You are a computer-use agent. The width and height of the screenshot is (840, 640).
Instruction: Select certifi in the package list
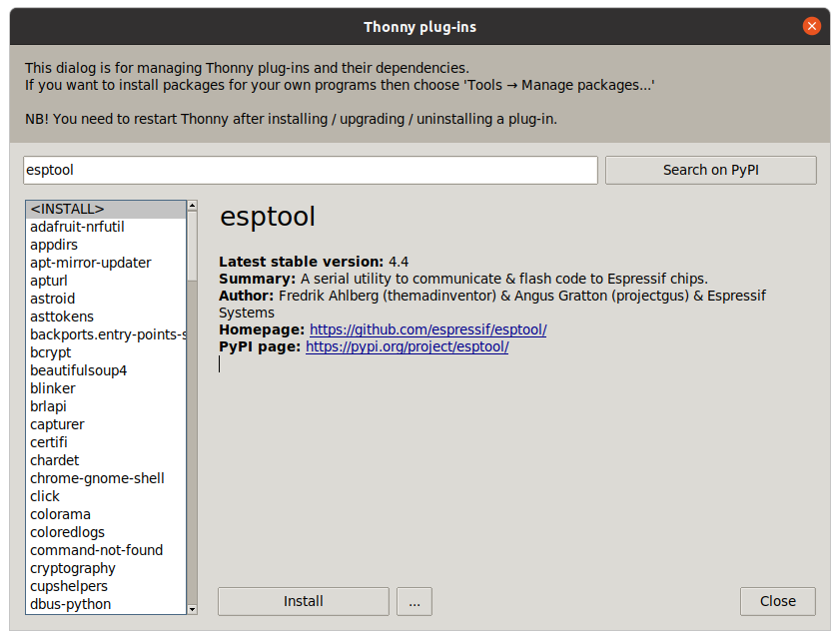pos(106,442)
